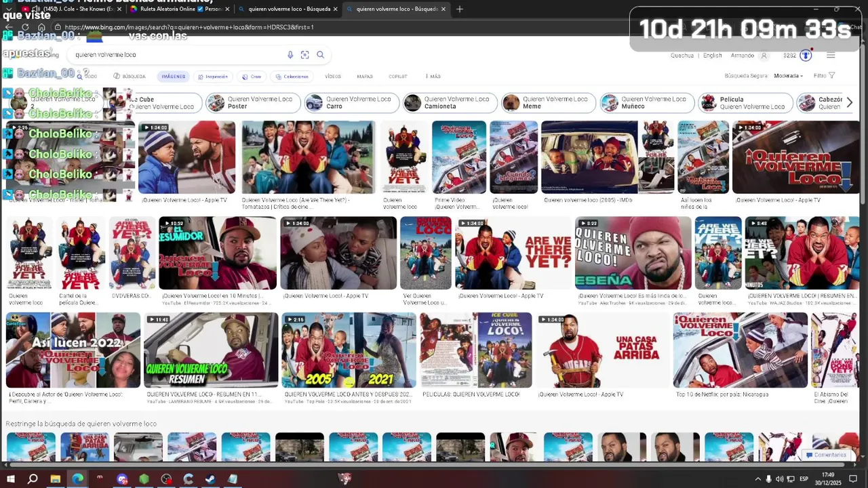Select the Imágenes tab

[x=174, y=77]
